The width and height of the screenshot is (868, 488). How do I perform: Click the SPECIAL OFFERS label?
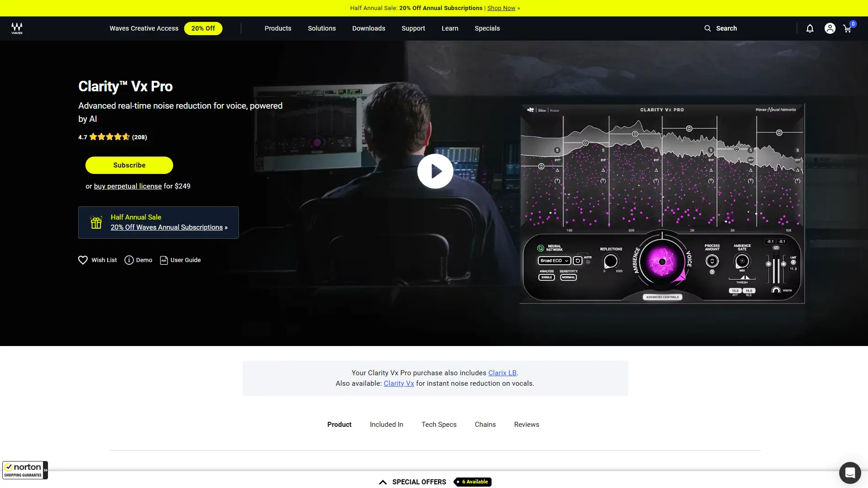[x=419, y=482]
